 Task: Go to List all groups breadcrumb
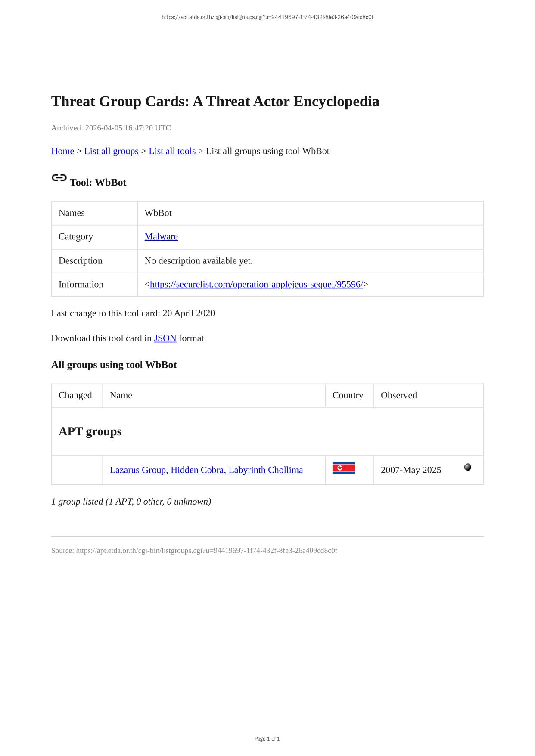[111, 151]
